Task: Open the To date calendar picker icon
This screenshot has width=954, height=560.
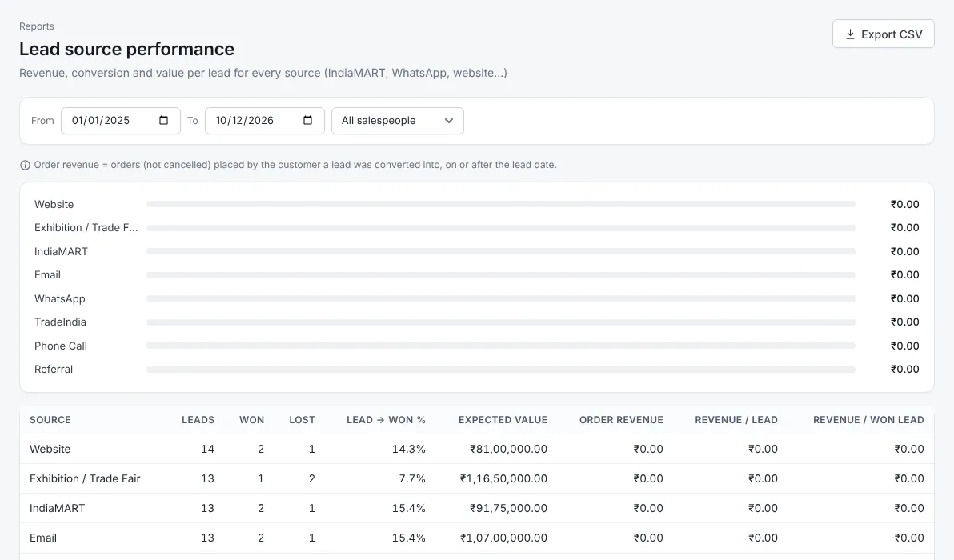Action: coord(308,120)
